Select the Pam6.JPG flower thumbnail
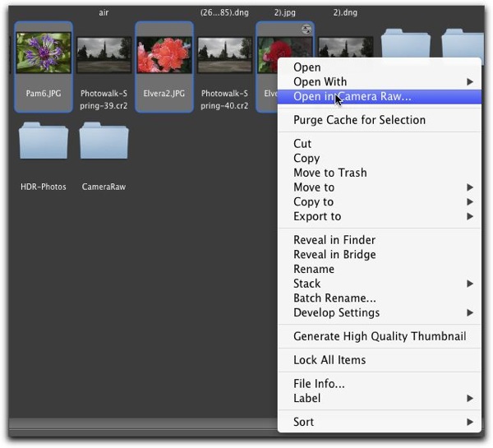493x448 pixels. tap(44, 53)
